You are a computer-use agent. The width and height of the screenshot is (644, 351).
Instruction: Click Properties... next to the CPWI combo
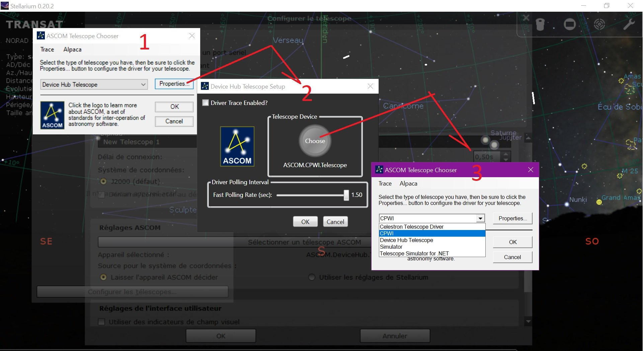pos(512,218)
